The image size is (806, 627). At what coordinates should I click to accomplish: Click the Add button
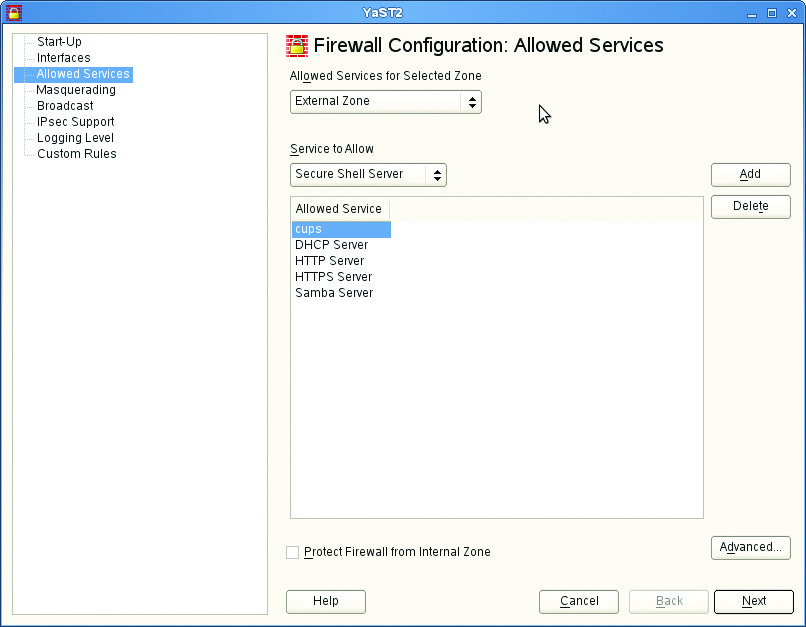[750, 175]
